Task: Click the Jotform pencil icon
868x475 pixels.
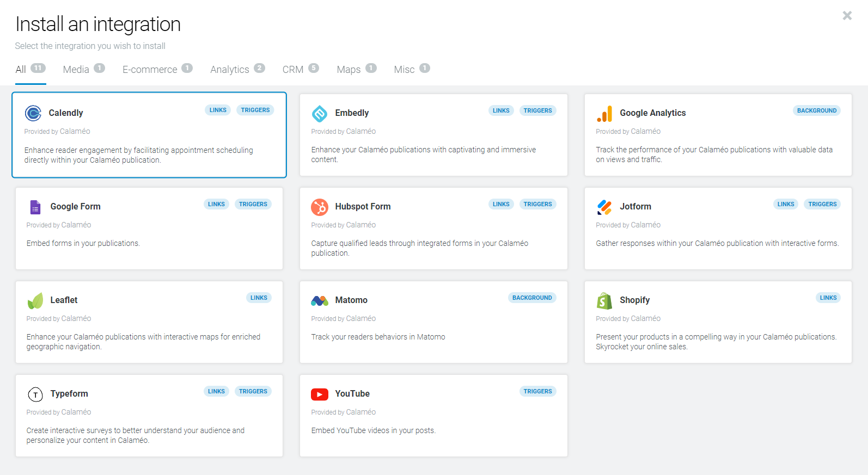Action: click(604, 207)
